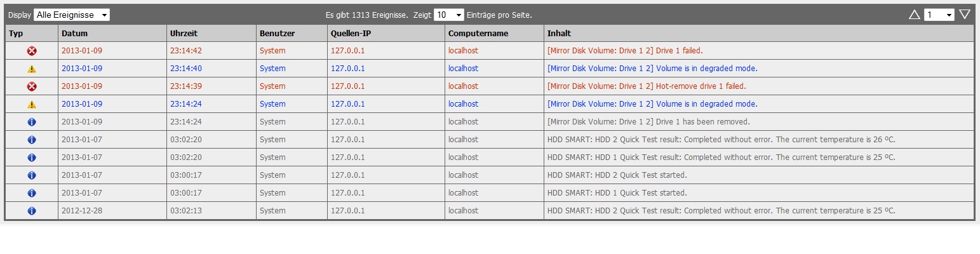Click the warning icon at 23:14:24
The width and height of the screenshot is (980, 254).
32,104
